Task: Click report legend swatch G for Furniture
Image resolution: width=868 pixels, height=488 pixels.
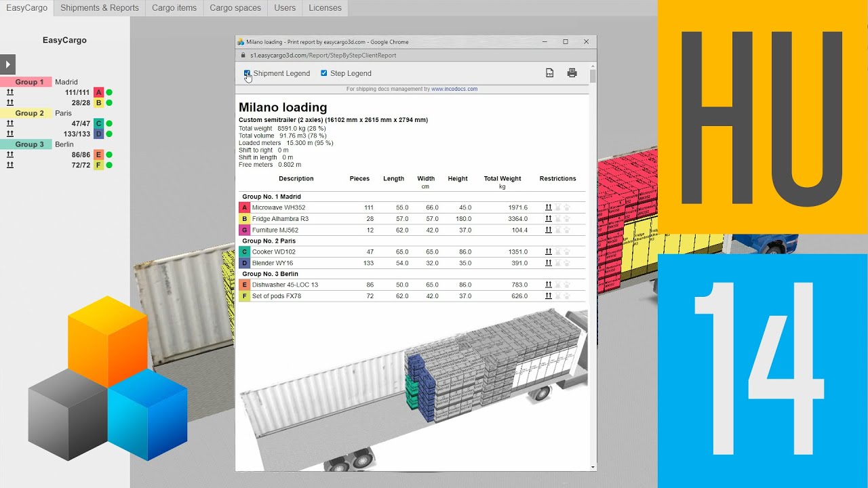Action: click(245, 230)
